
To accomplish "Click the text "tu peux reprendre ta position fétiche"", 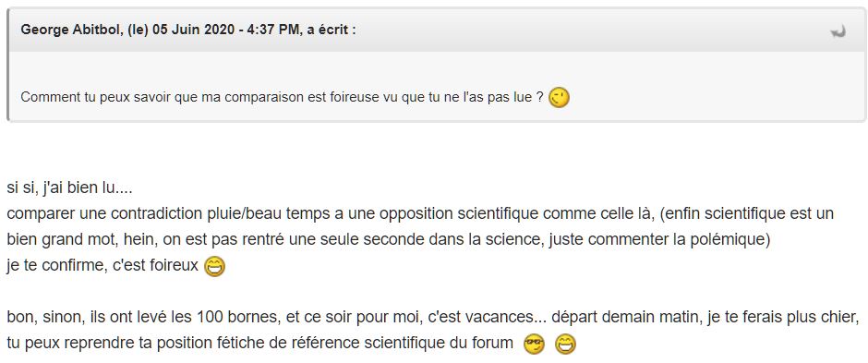I will click(x=143, y=343).
